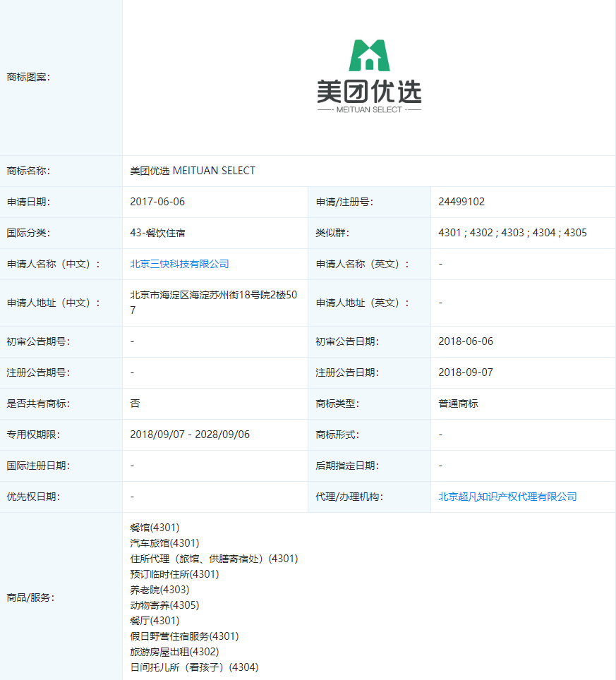
Task: Click the 商标形式 label
Action: [337, 435]
